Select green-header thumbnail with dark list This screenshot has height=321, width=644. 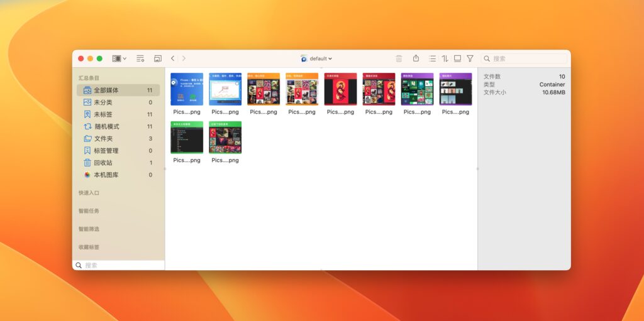click(187, 138)
